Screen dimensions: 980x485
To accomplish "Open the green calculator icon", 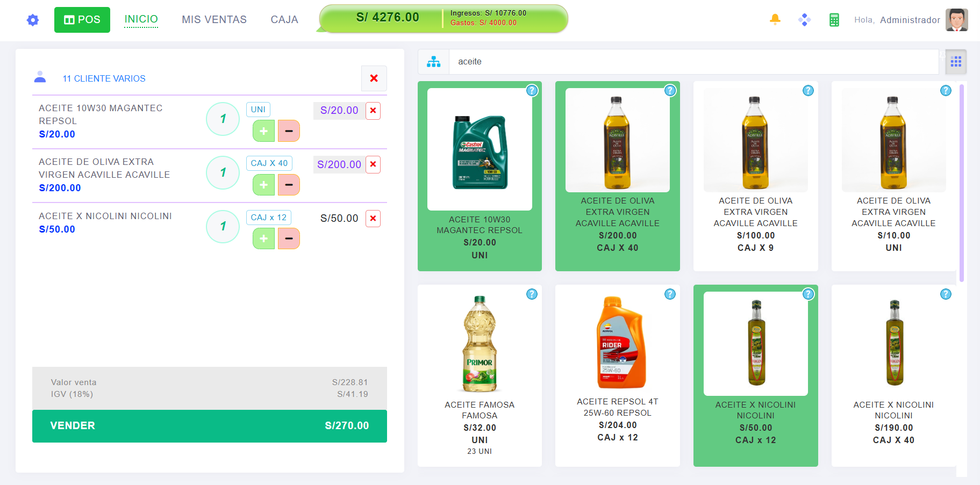I will (834, 20).
